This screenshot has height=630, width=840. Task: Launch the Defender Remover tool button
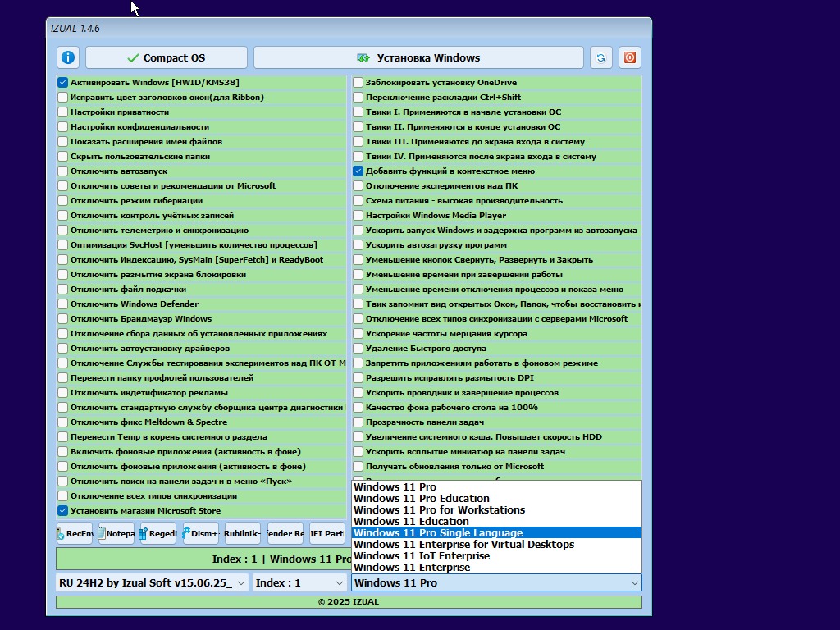click(285, 533)
